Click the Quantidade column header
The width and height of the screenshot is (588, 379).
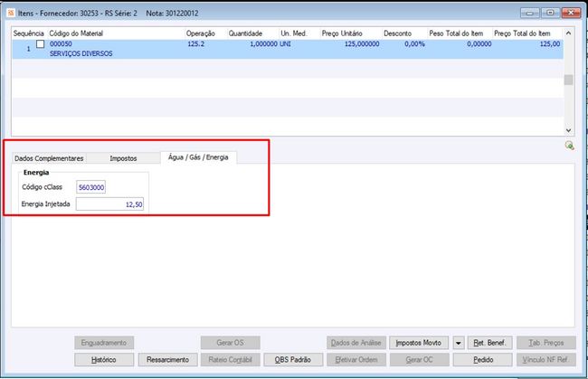[x=246, y=33]
